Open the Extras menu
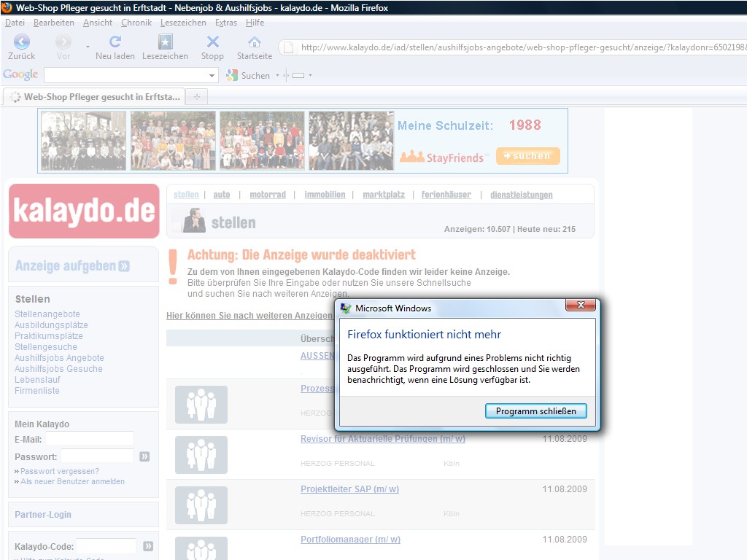747x560 pixels. click(x=226, y=23)
